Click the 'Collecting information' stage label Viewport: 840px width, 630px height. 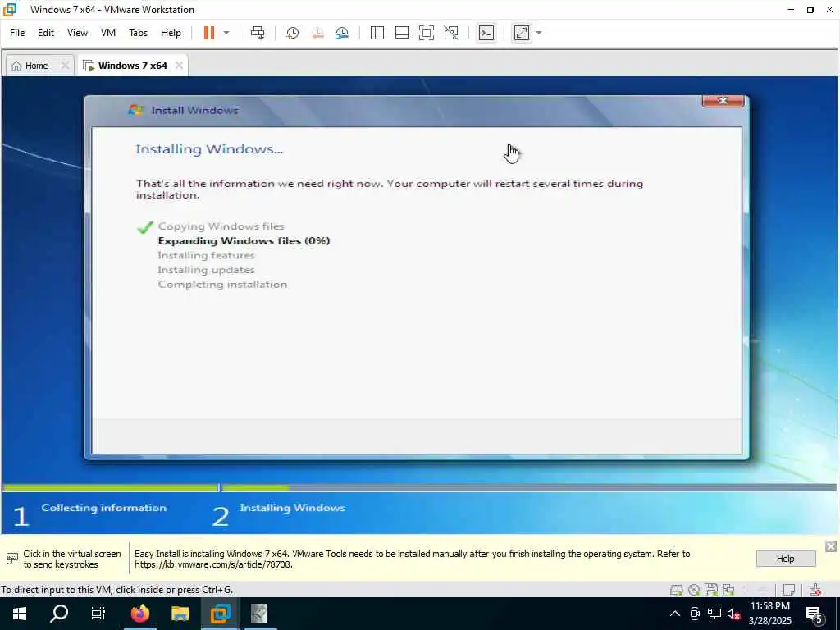pos(104,508)
